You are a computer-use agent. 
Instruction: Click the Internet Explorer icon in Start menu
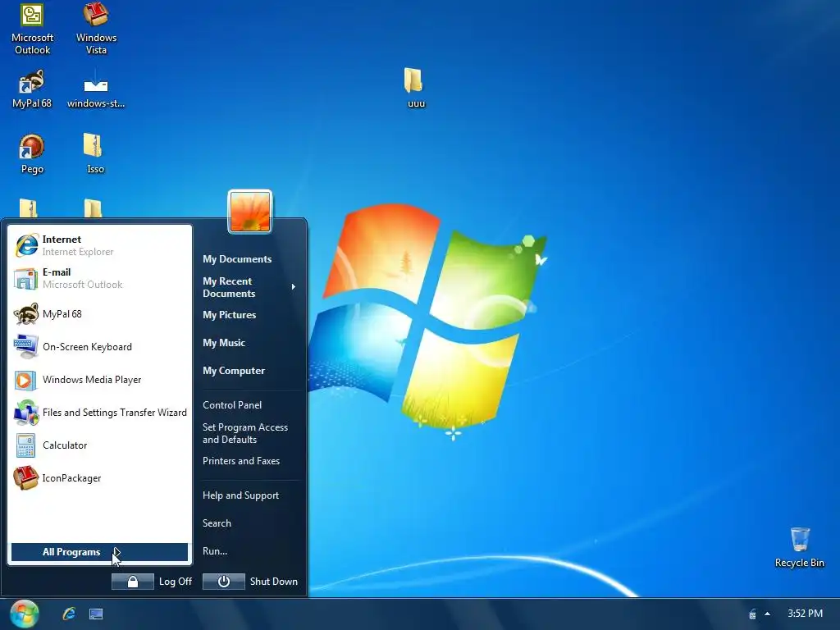coord(26,245)
